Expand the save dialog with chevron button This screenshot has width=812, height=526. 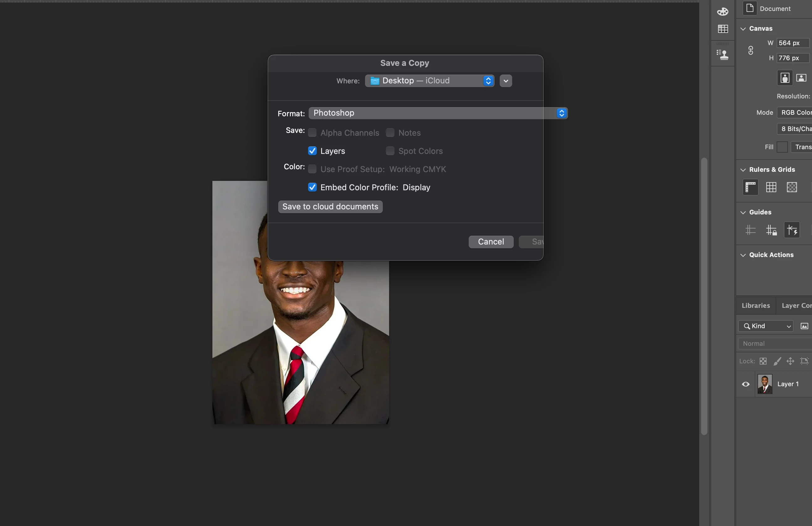(x=506, y=81)
